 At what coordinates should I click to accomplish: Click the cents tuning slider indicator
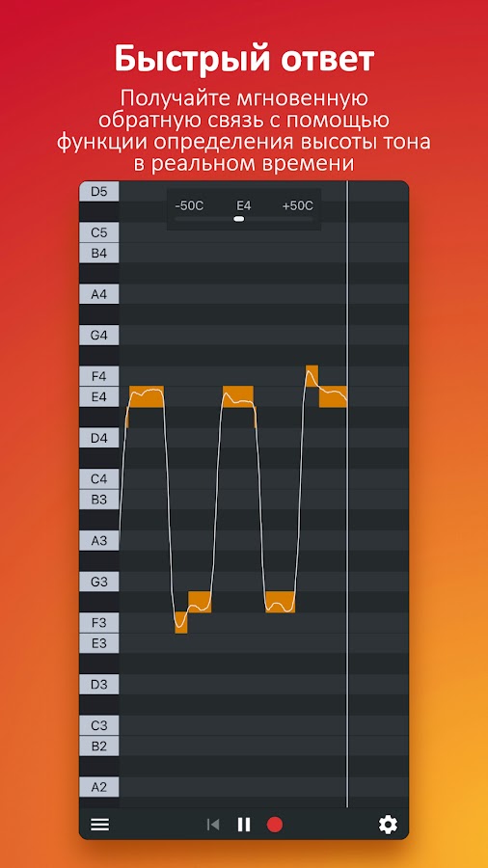(x=239, y=219)
